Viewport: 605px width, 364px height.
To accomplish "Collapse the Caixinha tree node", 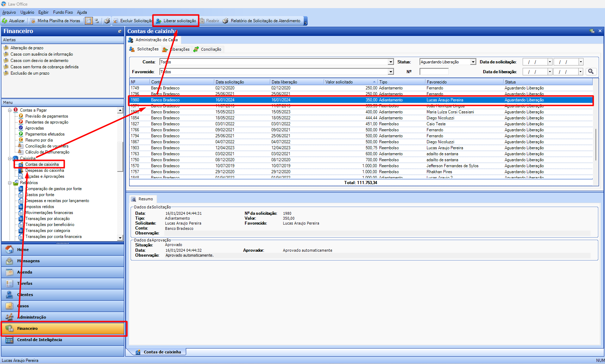I will 10,158.
